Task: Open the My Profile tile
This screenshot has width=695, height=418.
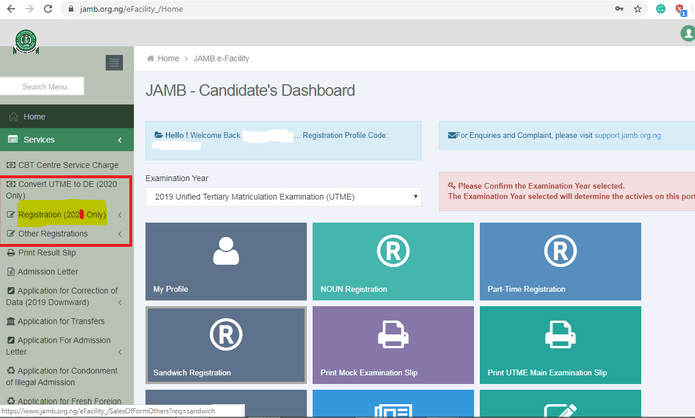Action: pyautogui.click(x=226, y=261)
